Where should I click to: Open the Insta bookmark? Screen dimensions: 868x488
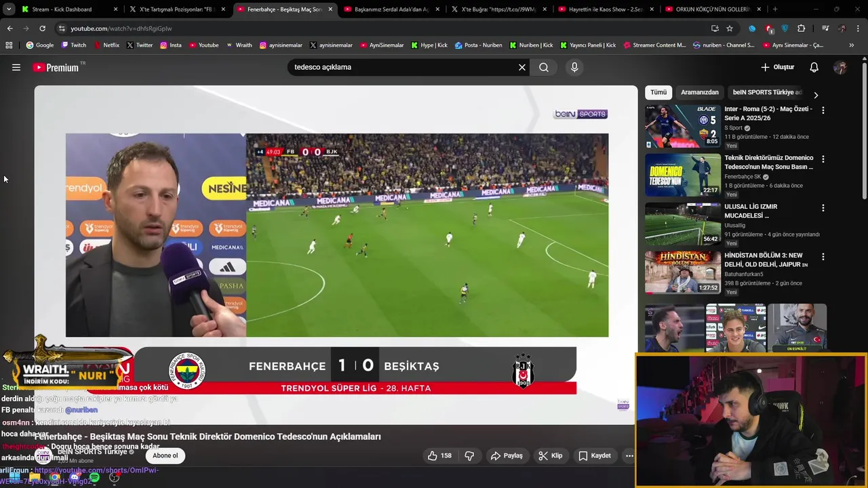(170, 45)
